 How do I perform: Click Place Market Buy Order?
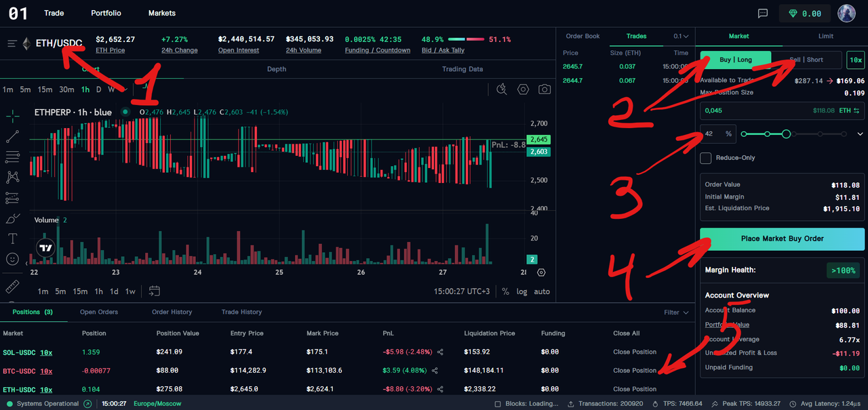click(x=783, y=239)
